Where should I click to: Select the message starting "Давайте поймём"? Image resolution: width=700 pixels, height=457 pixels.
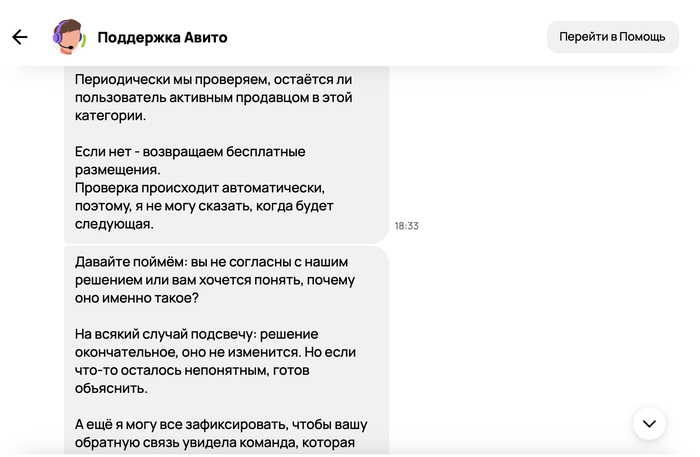[215, 271]
